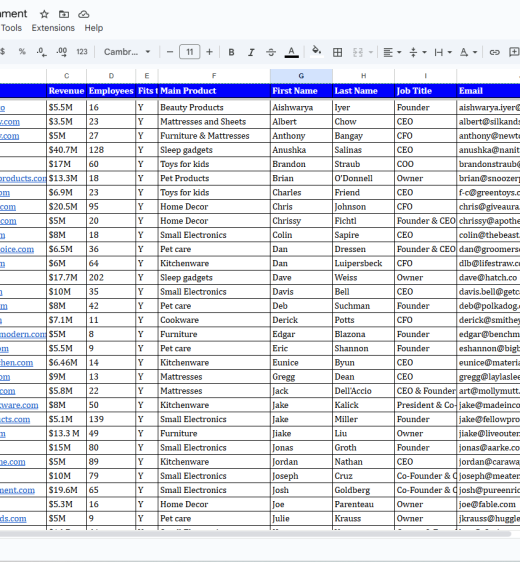Viewport: 520px width, 562px height.
Task: Click the O'Donnell last name cell
Action: pyautogui.click(x=363, y=178)
